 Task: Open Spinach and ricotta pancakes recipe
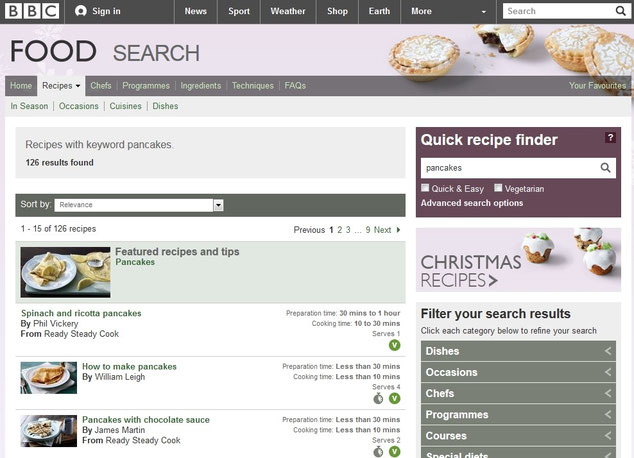81,313
